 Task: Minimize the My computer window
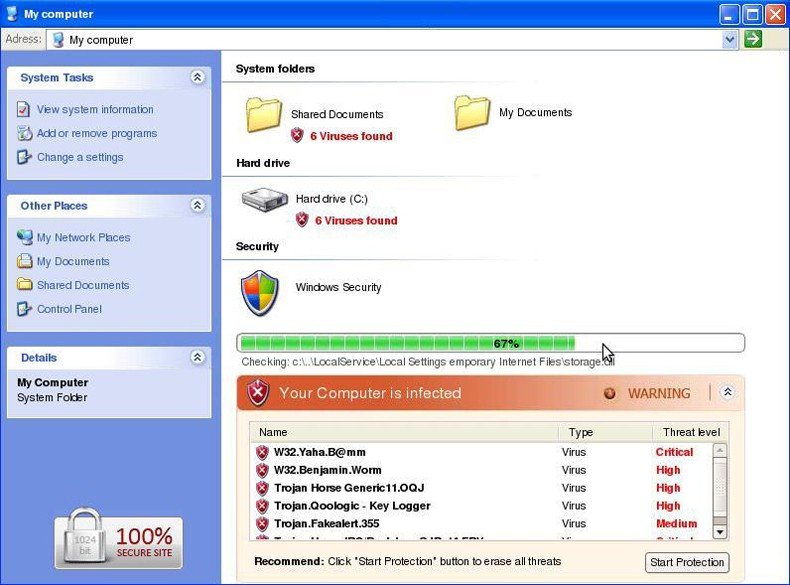tap(729, 15)
